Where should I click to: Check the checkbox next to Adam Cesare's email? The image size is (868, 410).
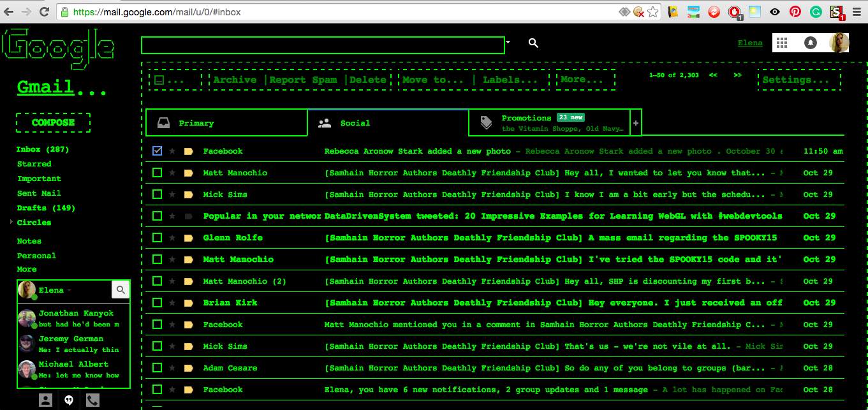[x=157, y=367]
